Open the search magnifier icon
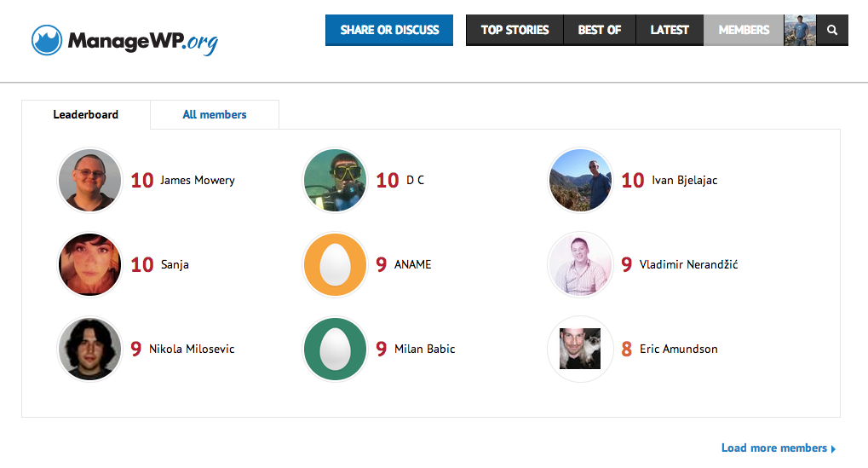Image resolution: width=868 pixels, height=468 pixels. [x=832, y=30]
